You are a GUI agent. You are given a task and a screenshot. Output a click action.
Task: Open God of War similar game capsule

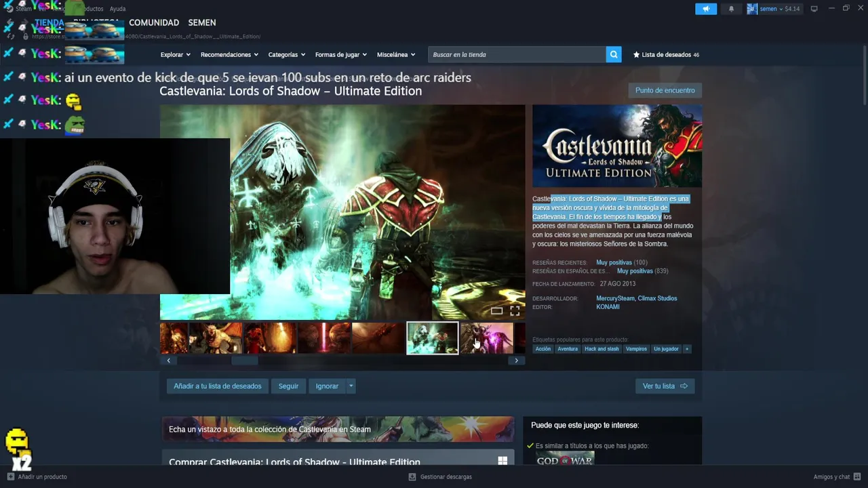[565, 459]
